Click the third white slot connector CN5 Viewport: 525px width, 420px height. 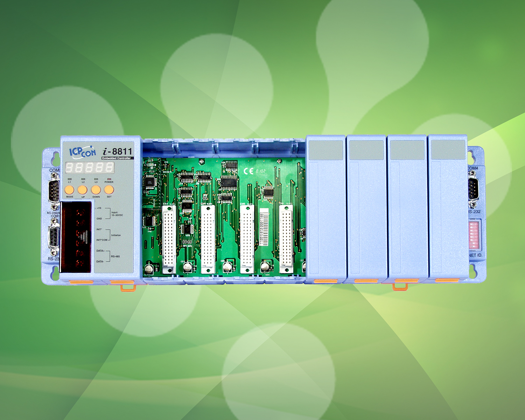click(247, 239)
